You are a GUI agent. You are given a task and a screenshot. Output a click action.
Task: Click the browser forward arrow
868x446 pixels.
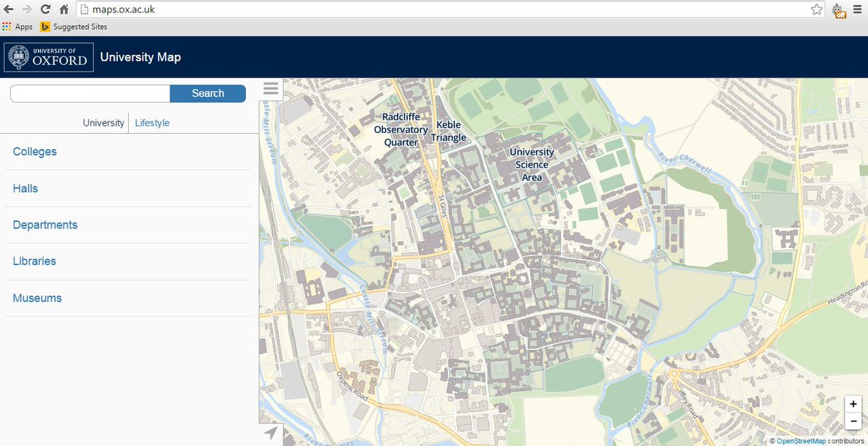(27, 9)
